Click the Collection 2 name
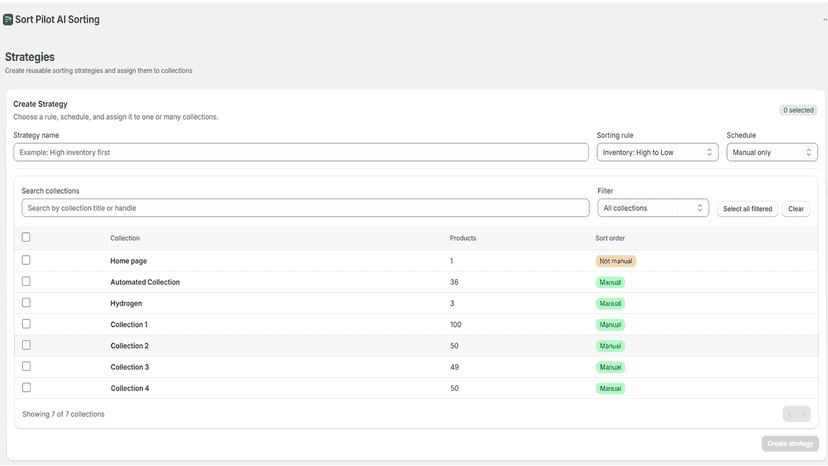828x466 pixels. click(129, 346)
